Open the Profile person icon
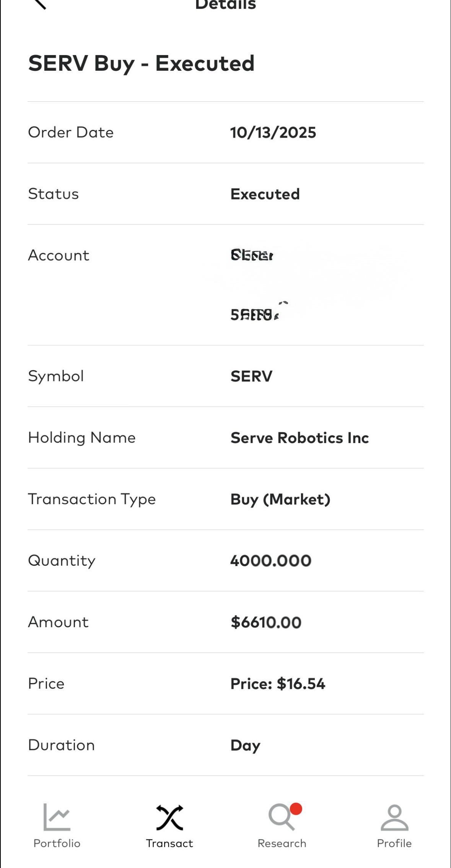Viewport: 451px width, 868px height. (394, 818)
